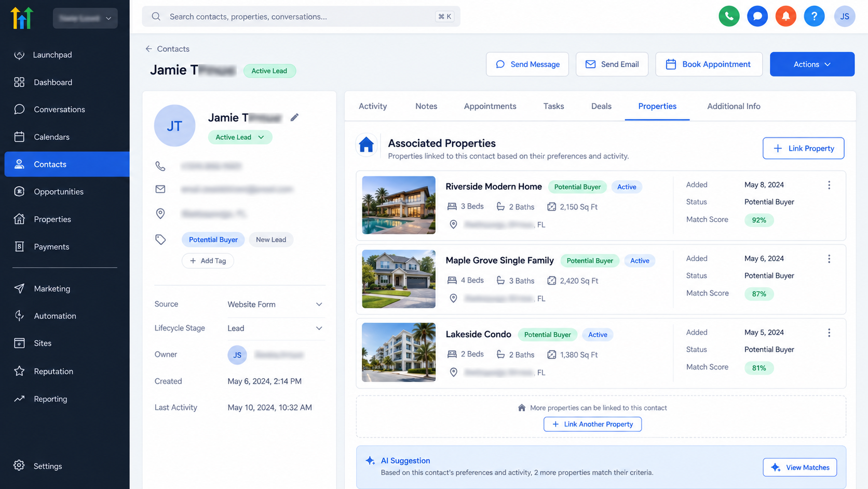868x489 pixels.
Task: Click View Matches in AI Suggestion
Action: coord(800,467)
